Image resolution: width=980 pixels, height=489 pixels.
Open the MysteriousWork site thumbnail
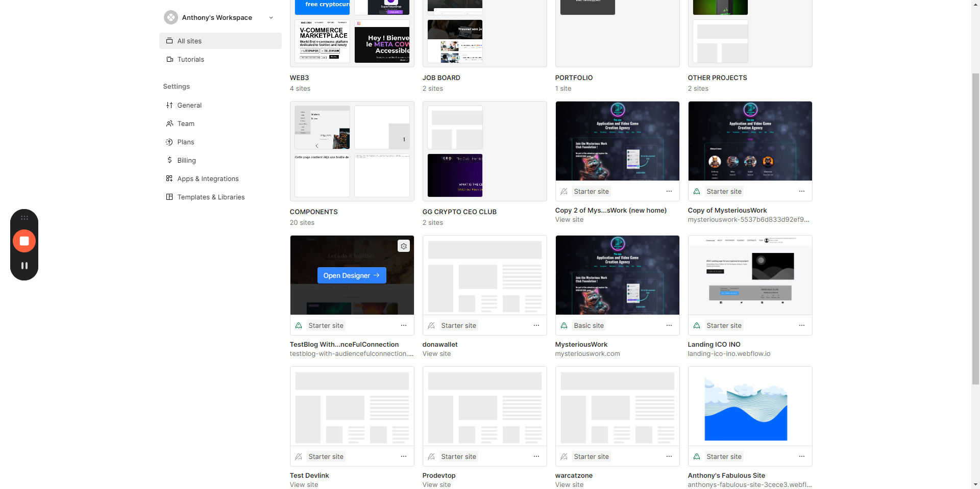617,275
